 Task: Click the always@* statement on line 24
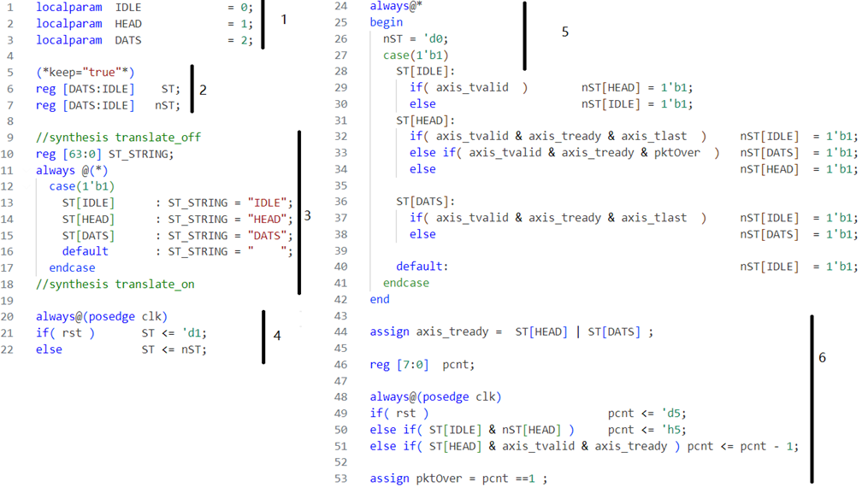point(396,7)
